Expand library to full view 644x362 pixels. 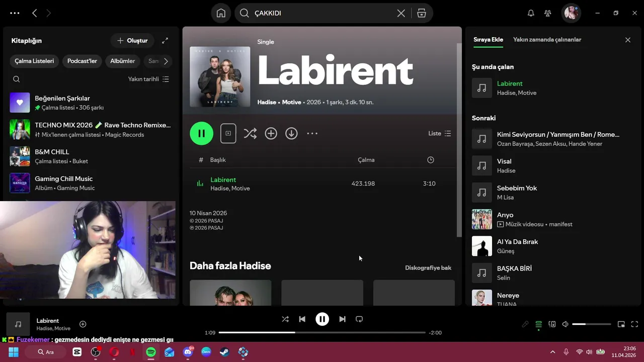[165, 40]
